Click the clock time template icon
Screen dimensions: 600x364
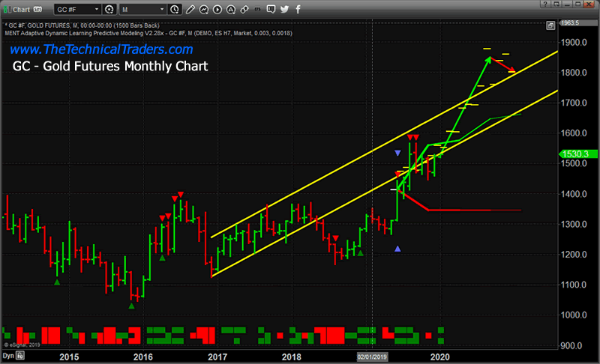click(x=175, y=9)
